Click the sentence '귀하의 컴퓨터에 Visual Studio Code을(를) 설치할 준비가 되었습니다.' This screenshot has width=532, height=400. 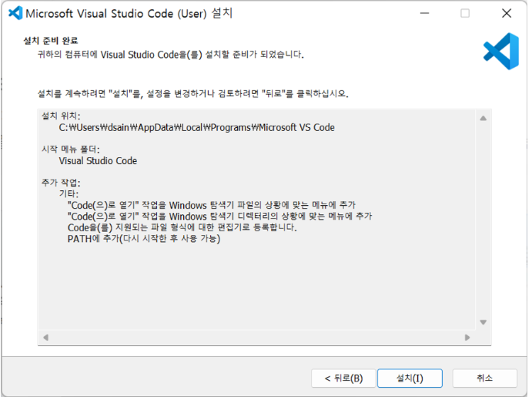pyautogui.click(x=171, y=55)
